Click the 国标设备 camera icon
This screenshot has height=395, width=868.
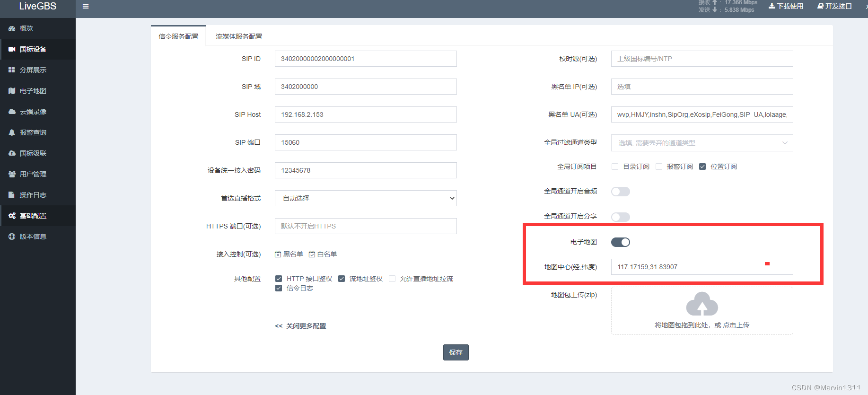point(12,49)
